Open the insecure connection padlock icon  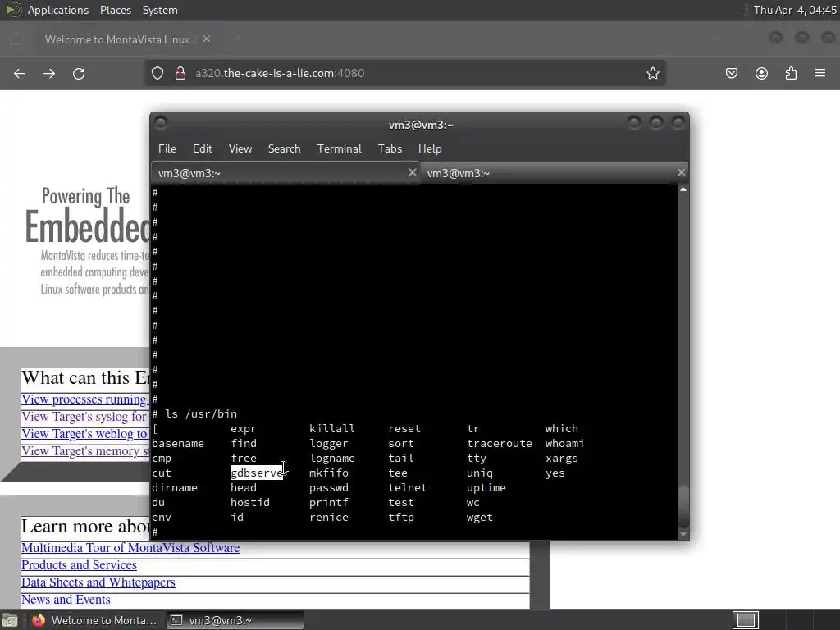[180, 73]
